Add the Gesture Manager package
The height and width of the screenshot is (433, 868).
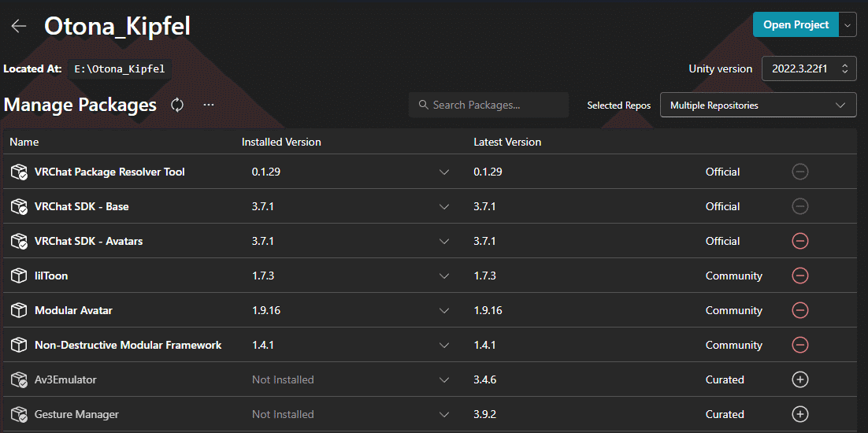point(800,414)
